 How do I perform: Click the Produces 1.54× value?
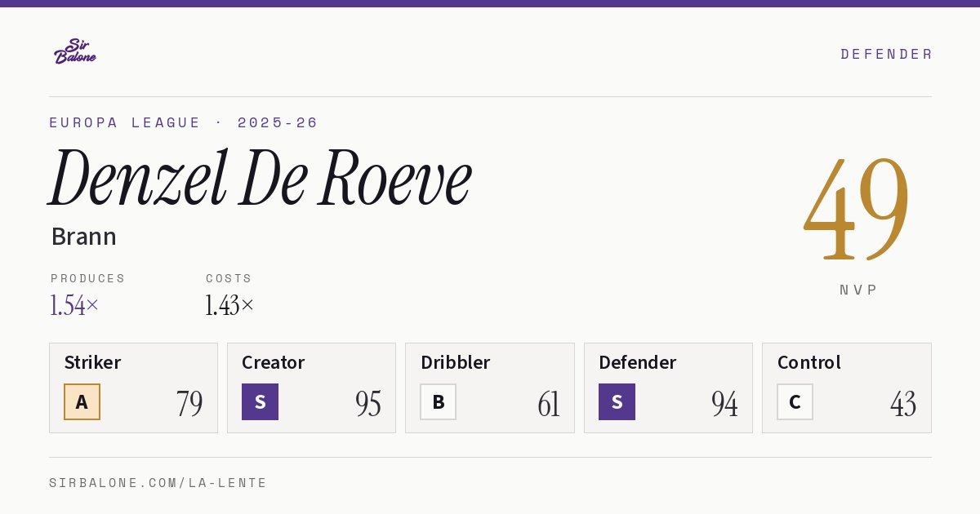[74, 305]
